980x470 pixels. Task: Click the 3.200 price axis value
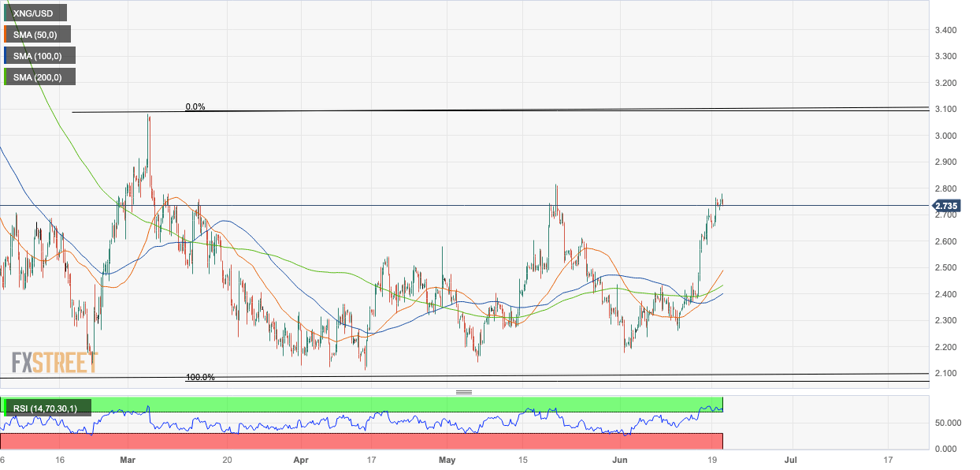(946, 83)
